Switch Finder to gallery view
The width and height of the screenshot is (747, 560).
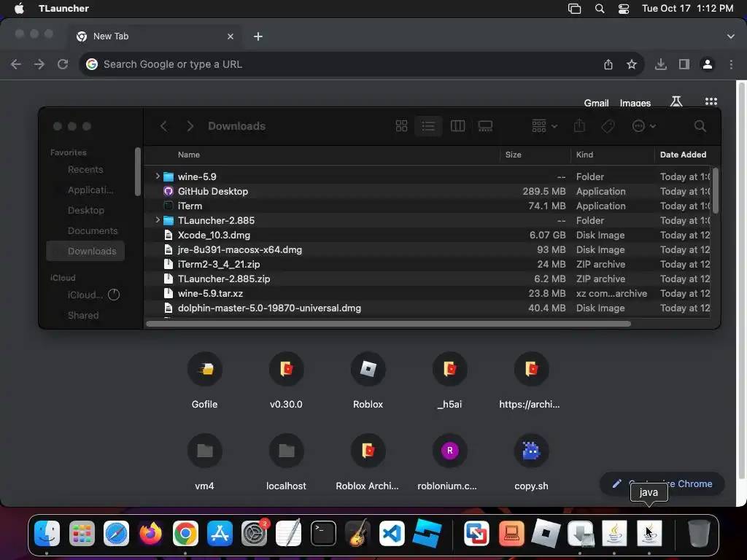(485, 126)
